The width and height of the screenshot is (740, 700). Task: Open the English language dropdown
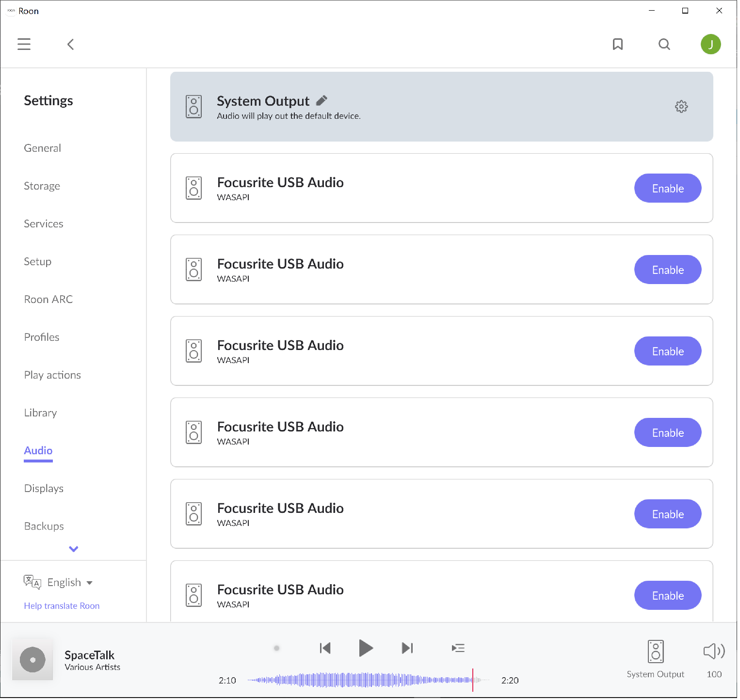click(x=70, y=583)
